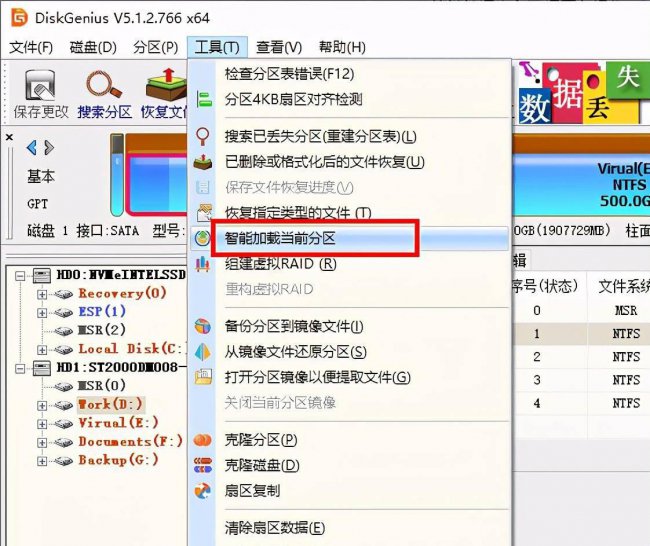Click the Search Partition (搜索分区) magnifier icon

point(104,85)
